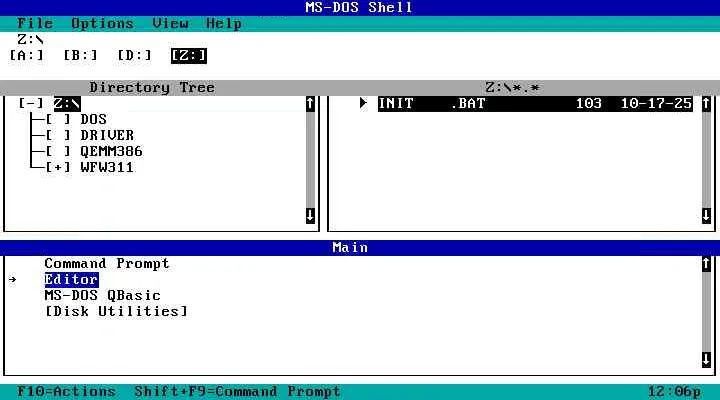The width and height of the screenshot is (720, 400).
Task: Switch to drive A:
Action: [x=26, y=56]
